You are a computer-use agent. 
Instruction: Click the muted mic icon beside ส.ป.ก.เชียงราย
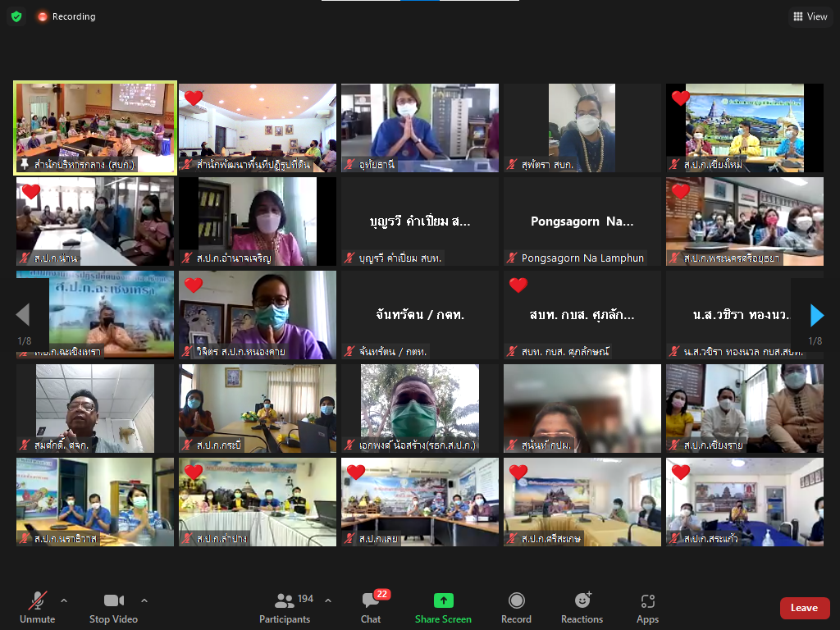(x=674, y=445)
